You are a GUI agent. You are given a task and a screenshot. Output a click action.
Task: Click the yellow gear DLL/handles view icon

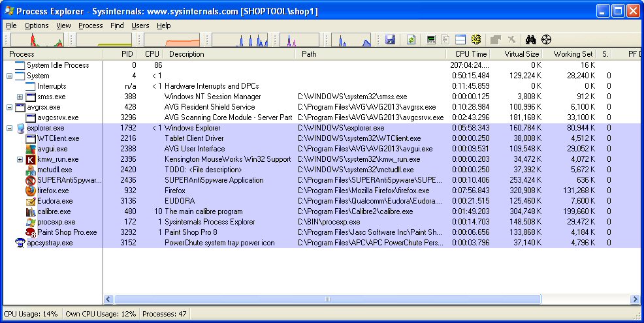pos(475,39)
